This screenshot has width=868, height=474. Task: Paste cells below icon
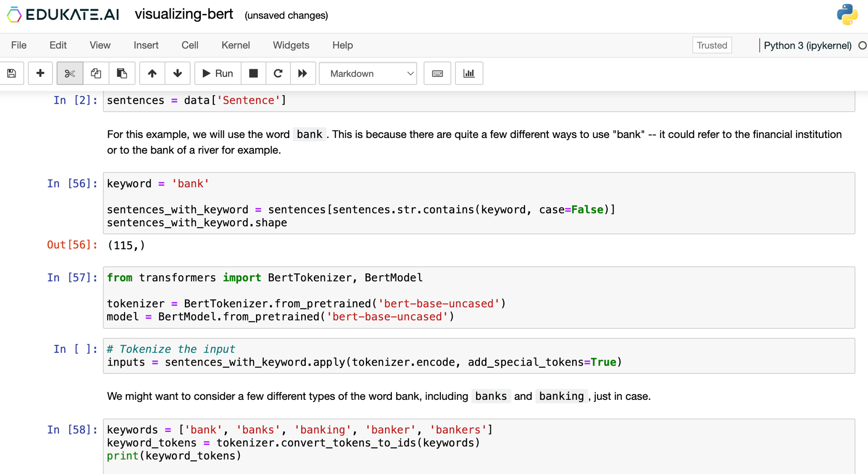click(x=122, y=73)
